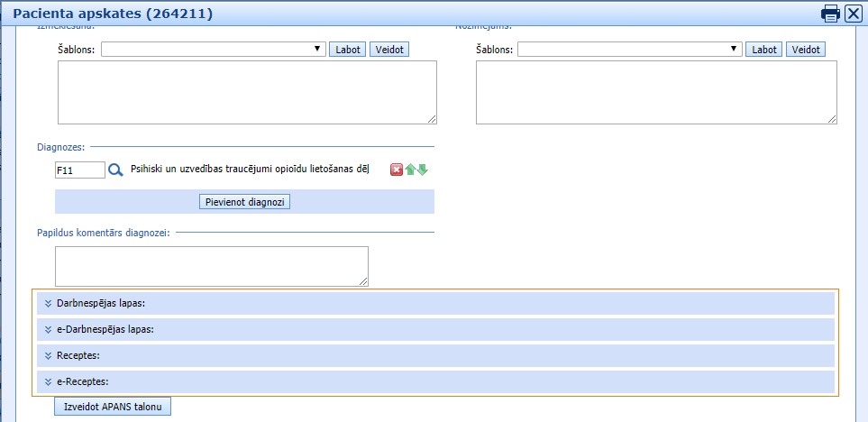This screenshot has width=868, height=422.
Task: Close the Pacienta apskates dialog
Action: 853,14
